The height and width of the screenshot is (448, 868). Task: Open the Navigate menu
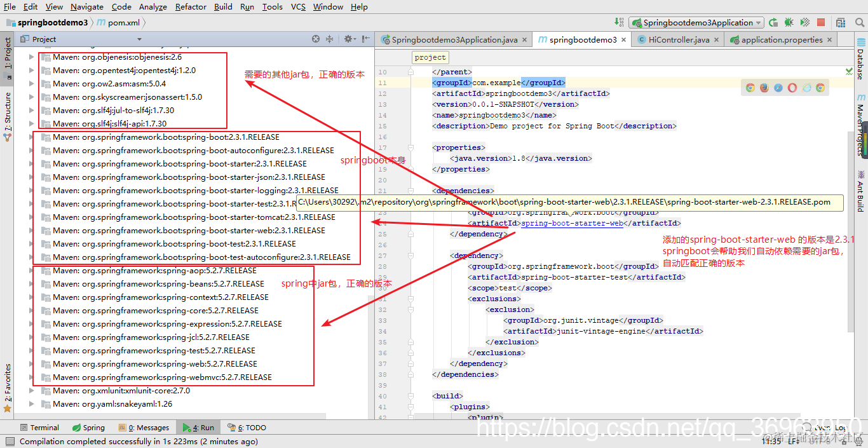pos(87,6)
